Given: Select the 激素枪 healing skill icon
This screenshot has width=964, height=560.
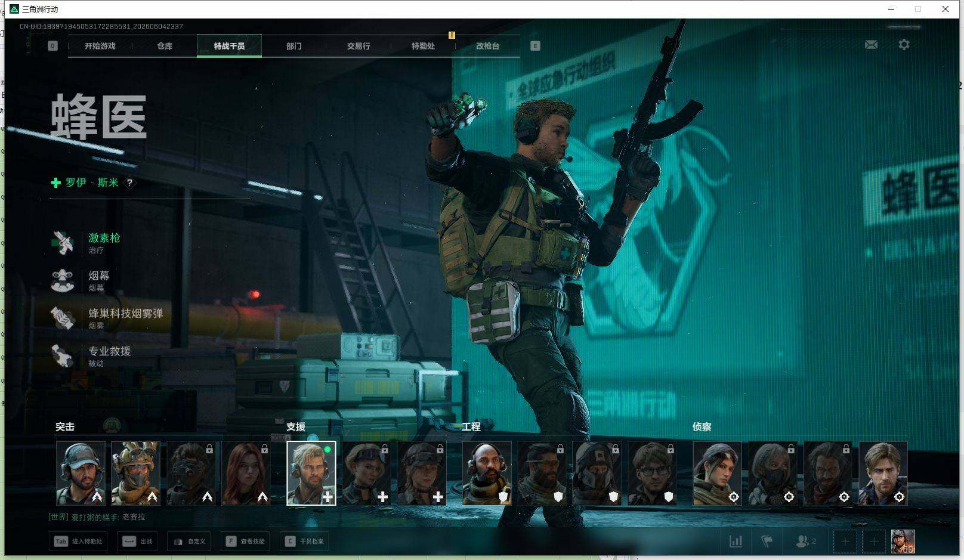Looking at the screenshot, I should click(63, 243).
